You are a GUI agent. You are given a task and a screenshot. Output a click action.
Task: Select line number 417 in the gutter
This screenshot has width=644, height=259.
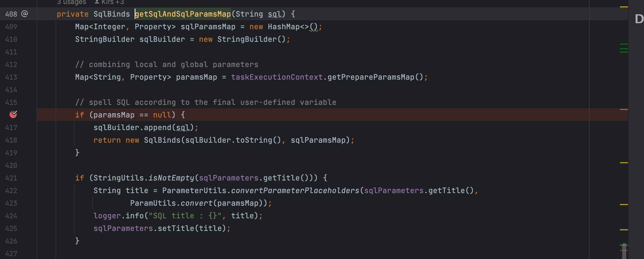pyautogui.click(x=11, y=127)
